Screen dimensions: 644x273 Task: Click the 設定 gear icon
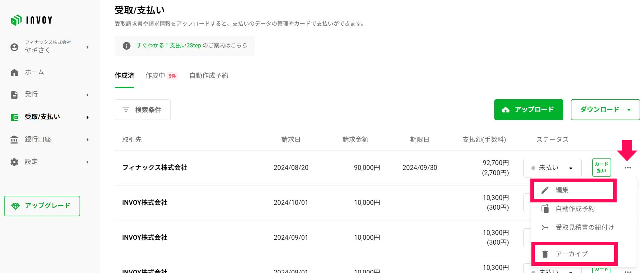pyautogui.click(x=14, y=162)
